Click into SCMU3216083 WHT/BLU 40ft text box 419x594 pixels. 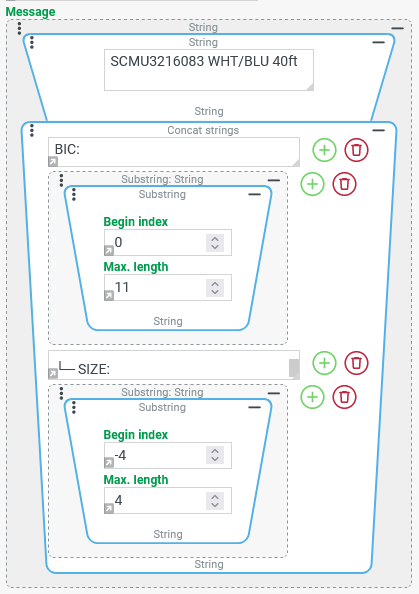coord(209,70)
